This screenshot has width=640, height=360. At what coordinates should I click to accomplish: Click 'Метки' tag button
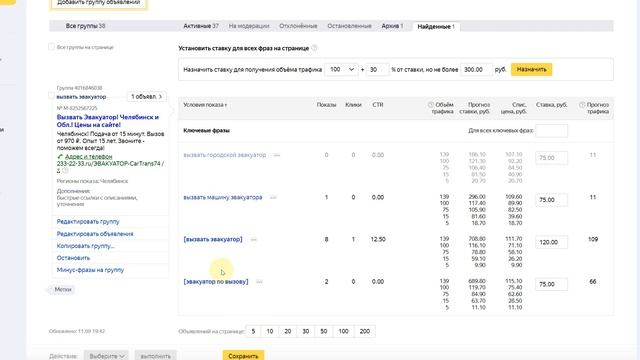pyautogui.click(x=63, y=289)
